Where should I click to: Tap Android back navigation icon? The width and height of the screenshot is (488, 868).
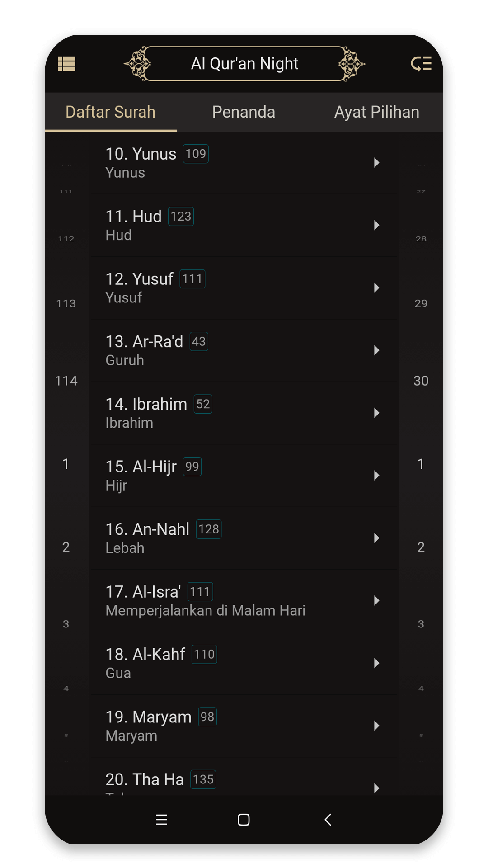pos(328,820)
